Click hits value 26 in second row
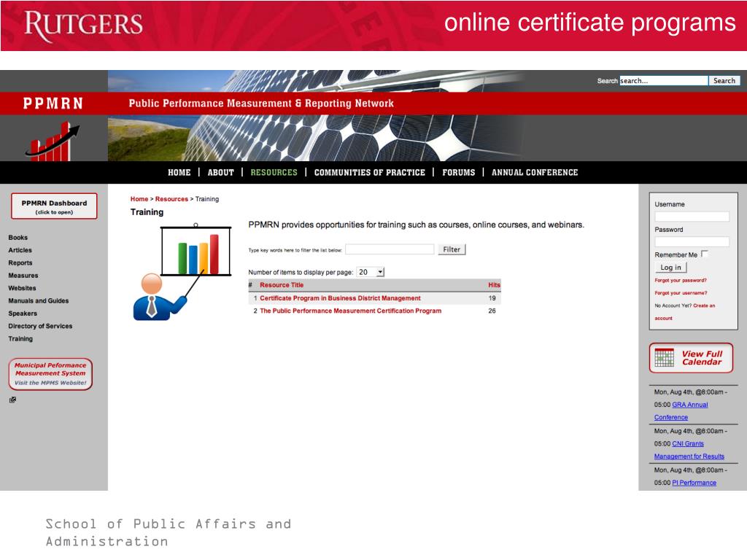 tap(492, 311)
